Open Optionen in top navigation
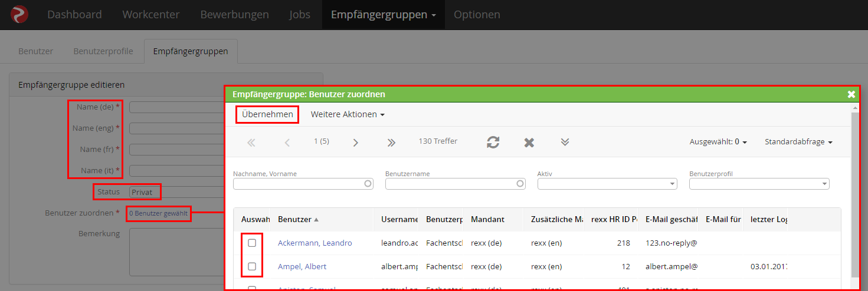 pos(477,15)
